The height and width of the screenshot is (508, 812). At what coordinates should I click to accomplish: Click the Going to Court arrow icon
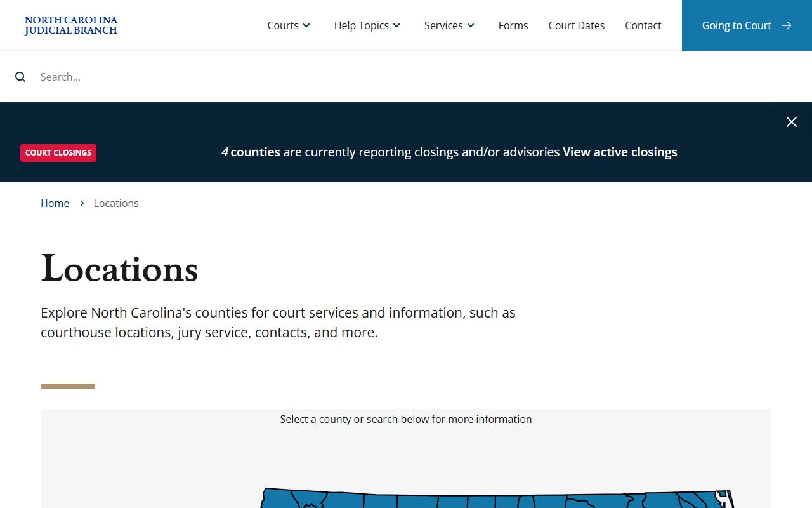[787, 25]
